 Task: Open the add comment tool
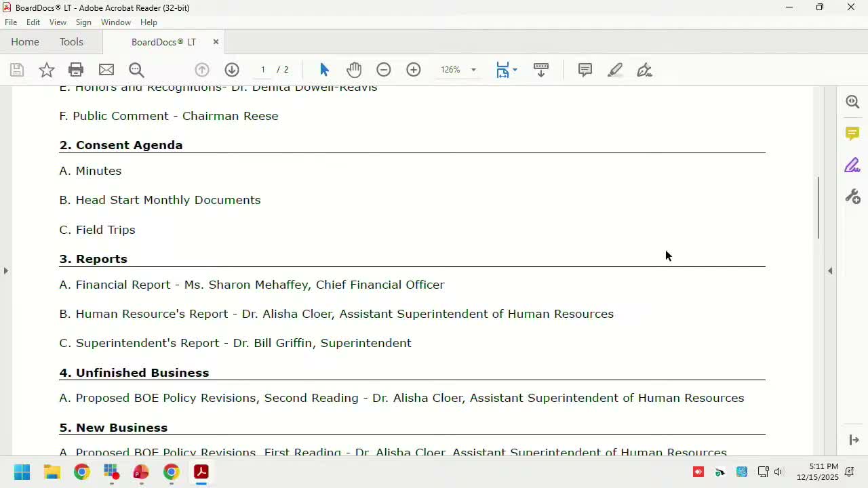click(x=585, y=70)
